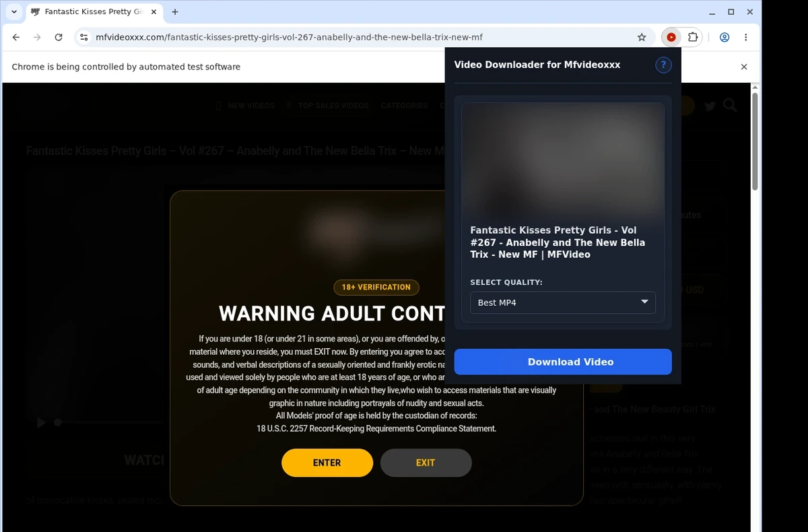
Task: Open the tab search chevron
Action: click(x=14, y=11)
